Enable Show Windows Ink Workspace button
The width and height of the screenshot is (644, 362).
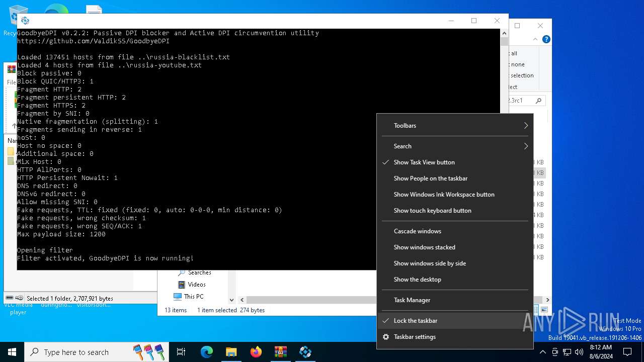pyautogui.click(x=455, y=195)
